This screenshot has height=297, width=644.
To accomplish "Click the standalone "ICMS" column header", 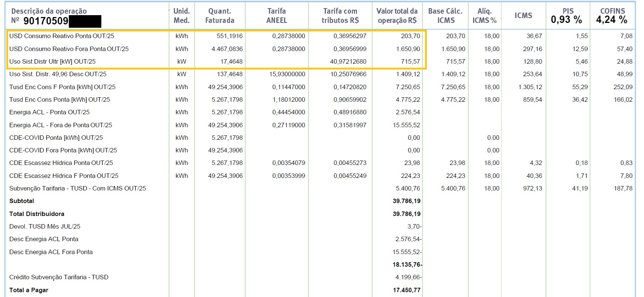I will pos(523,16).
